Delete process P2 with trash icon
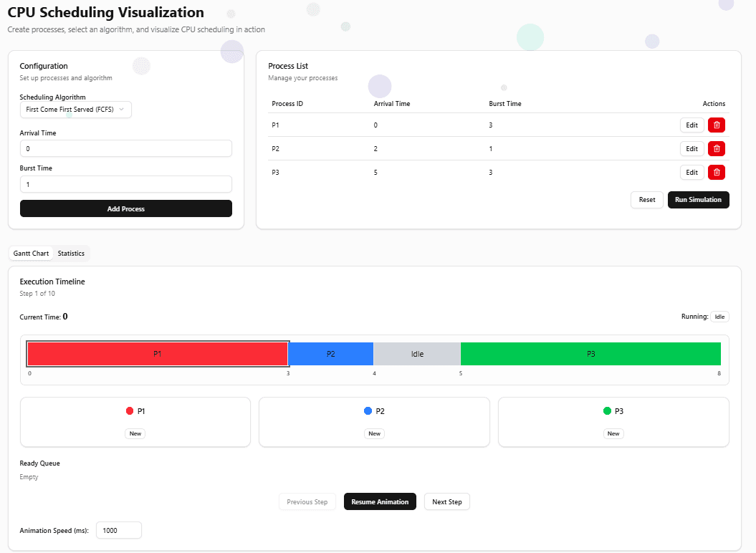This screenshot has width=756, height=553. 716,149
